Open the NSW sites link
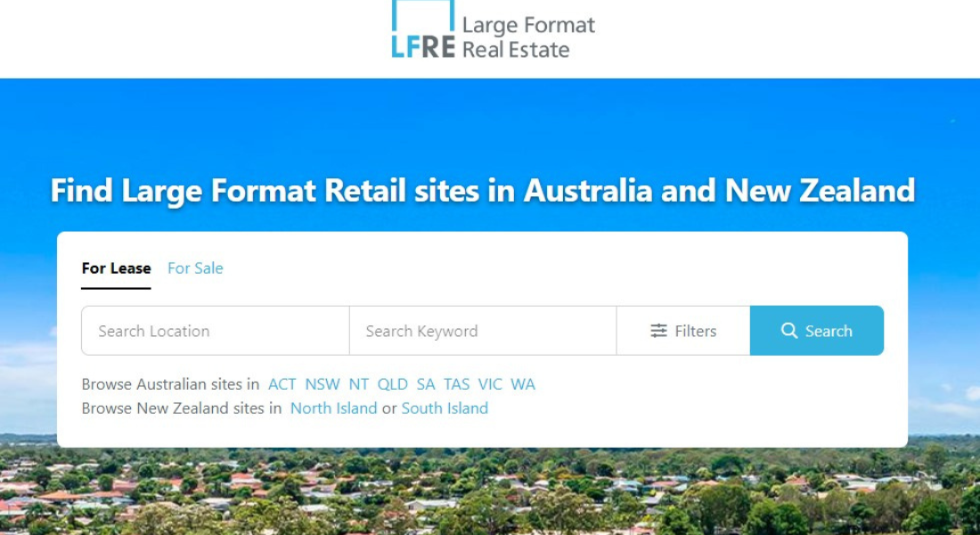This screenshot has height=535, width=980. (323, 384)
